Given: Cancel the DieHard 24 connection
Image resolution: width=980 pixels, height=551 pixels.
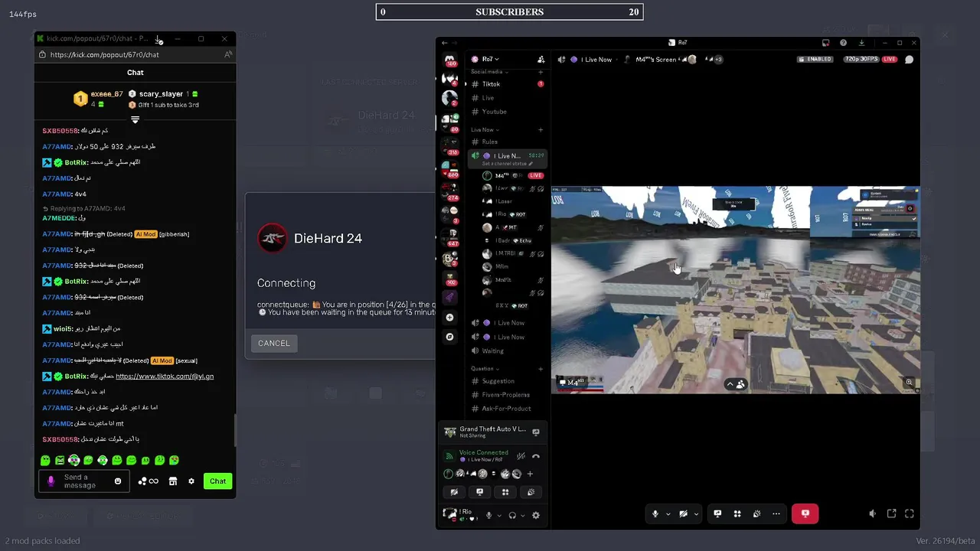Looking at the screenshot, I should pos(273,343).
